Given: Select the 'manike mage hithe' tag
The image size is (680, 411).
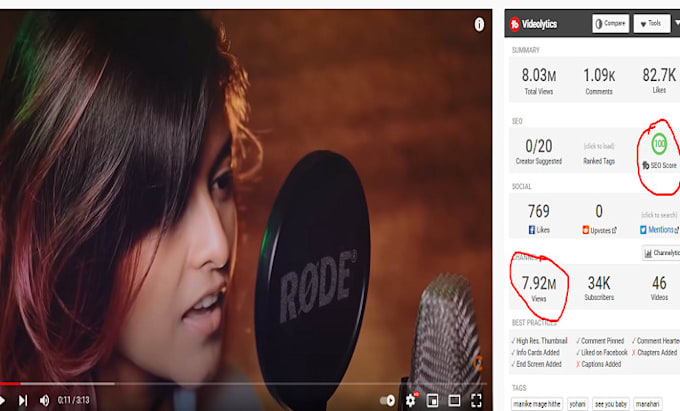Looking at the screenshot, I should (x=537, y=404).
